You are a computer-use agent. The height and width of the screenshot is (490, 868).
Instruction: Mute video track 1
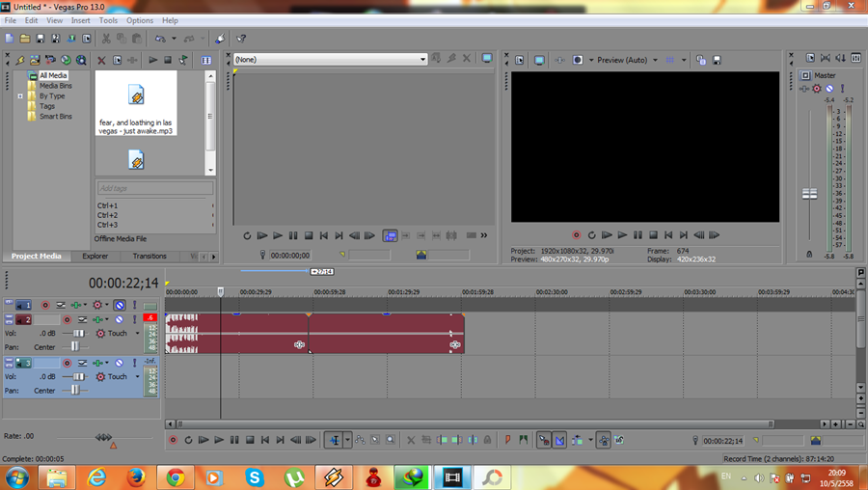coord(119,305)
